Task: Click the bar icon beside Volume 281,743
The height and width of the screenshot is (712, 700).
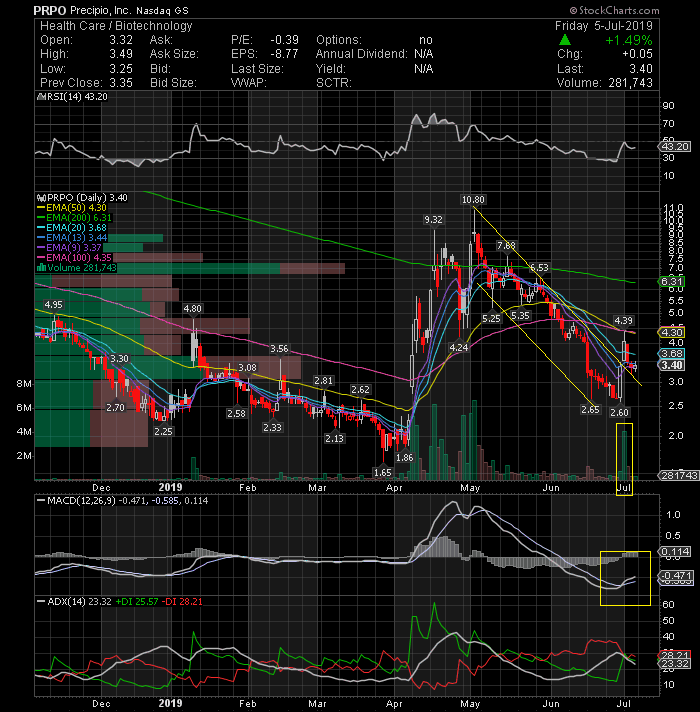Action: coord(42,267)
